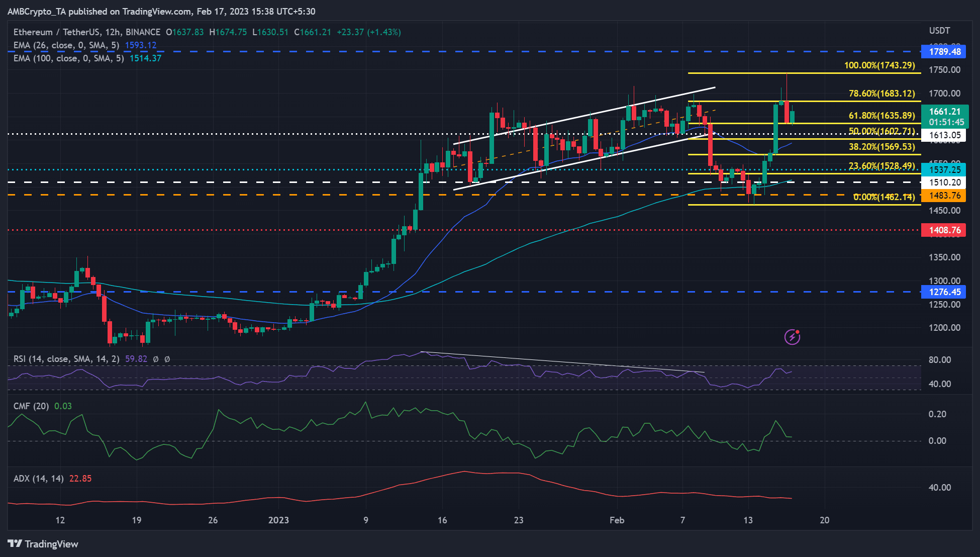The image size is (980, 557).
Task: Click the purple RSI value 59.82 to highlight it
Action: point(136,359)
